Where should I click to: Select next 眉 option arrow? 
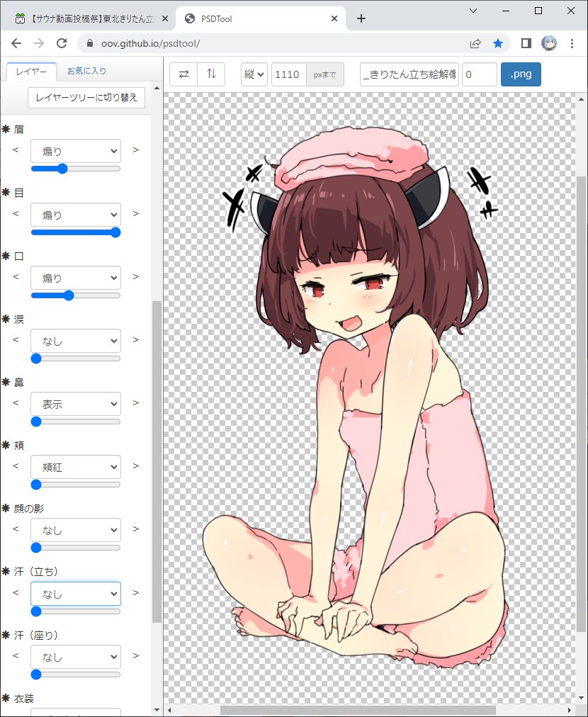136,150
